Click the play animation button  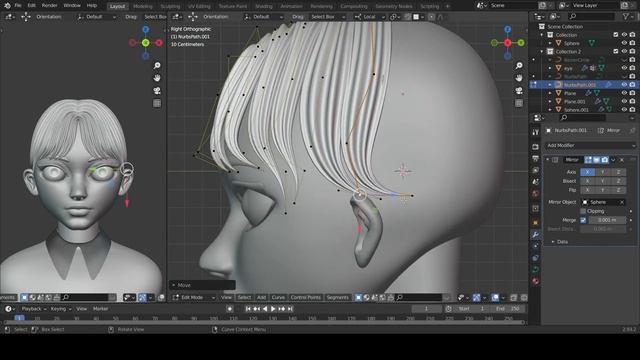(x=273, y=309)
